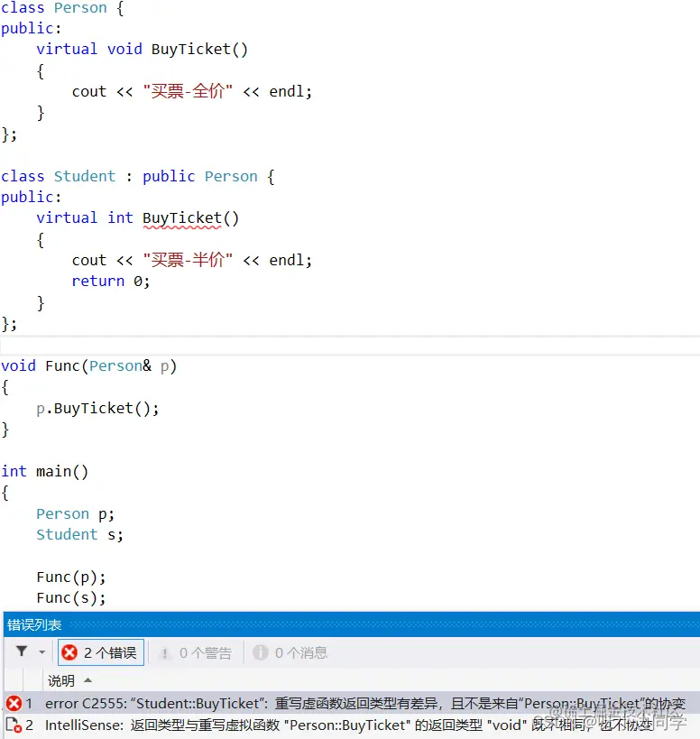This screenshot has height=739, width=700.
Task: Click 'void Func(Person& p)' signature
Action: click(x=88, y=366)
